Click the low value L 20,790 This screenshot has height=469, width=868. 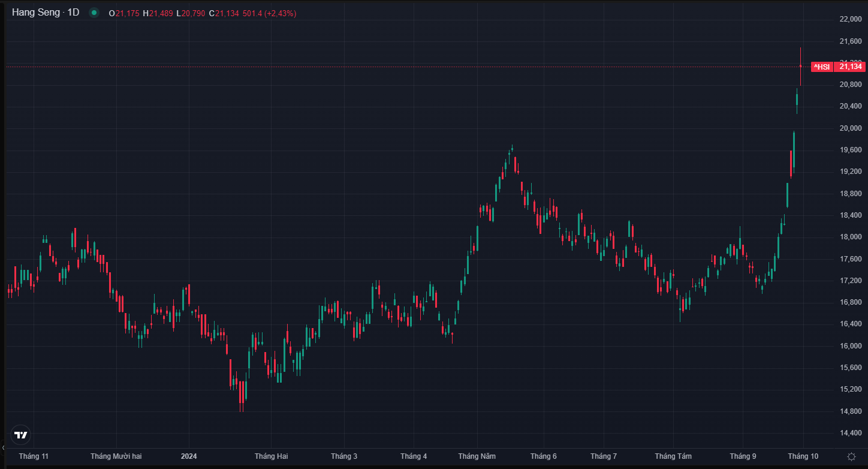(191, 13)
